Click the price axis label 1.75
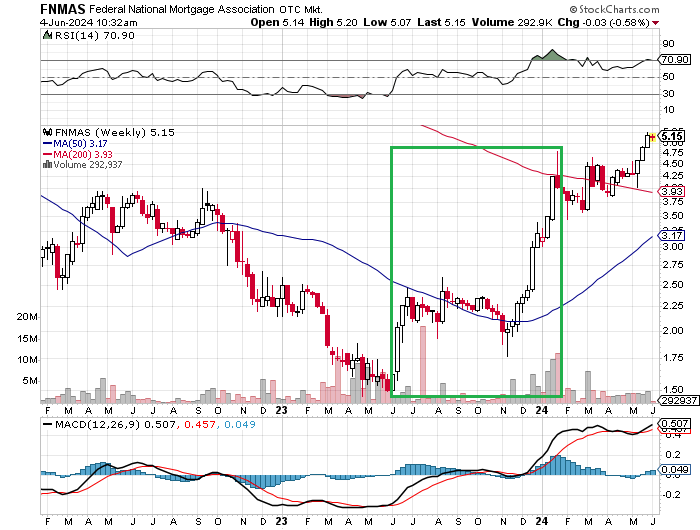 point(673,358)
